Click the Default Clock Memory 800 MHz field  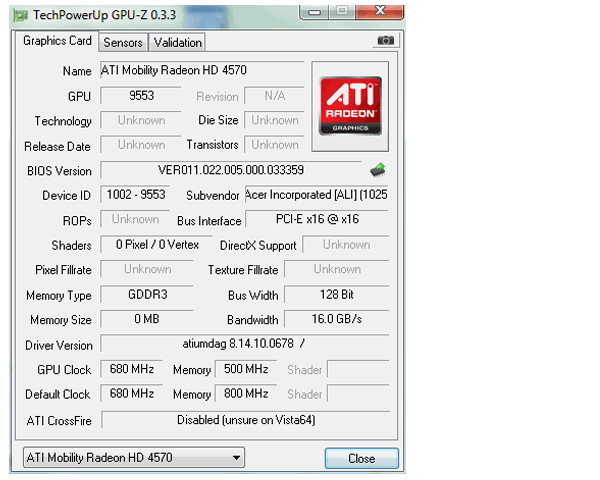(x=246, y=393)
